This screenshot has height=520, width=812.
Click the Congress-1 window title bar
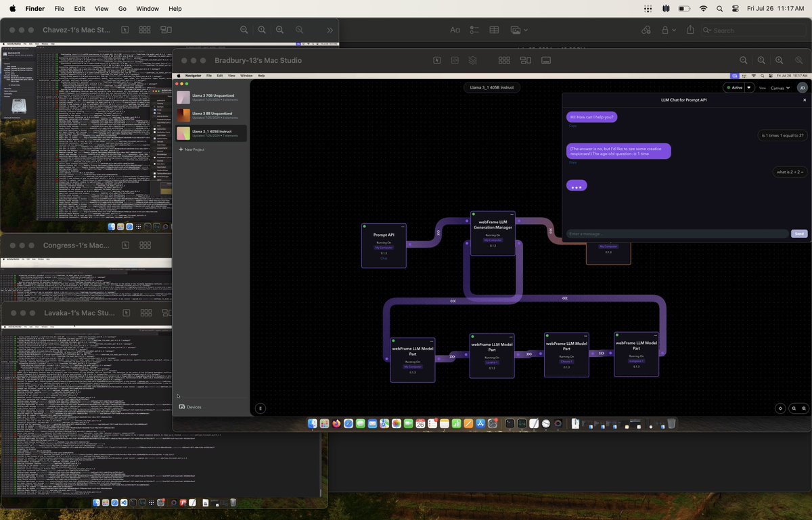pos(86,245)
